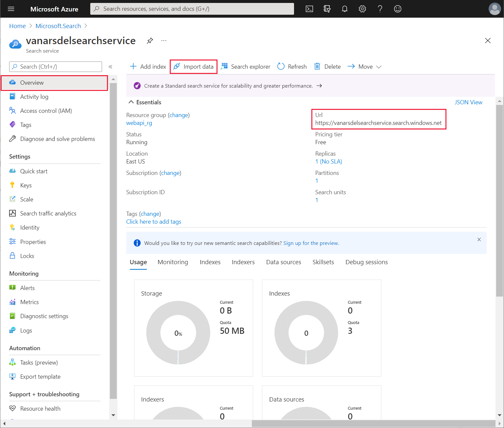
Task: Click Import data in toolbar
Action: [194, 67]
